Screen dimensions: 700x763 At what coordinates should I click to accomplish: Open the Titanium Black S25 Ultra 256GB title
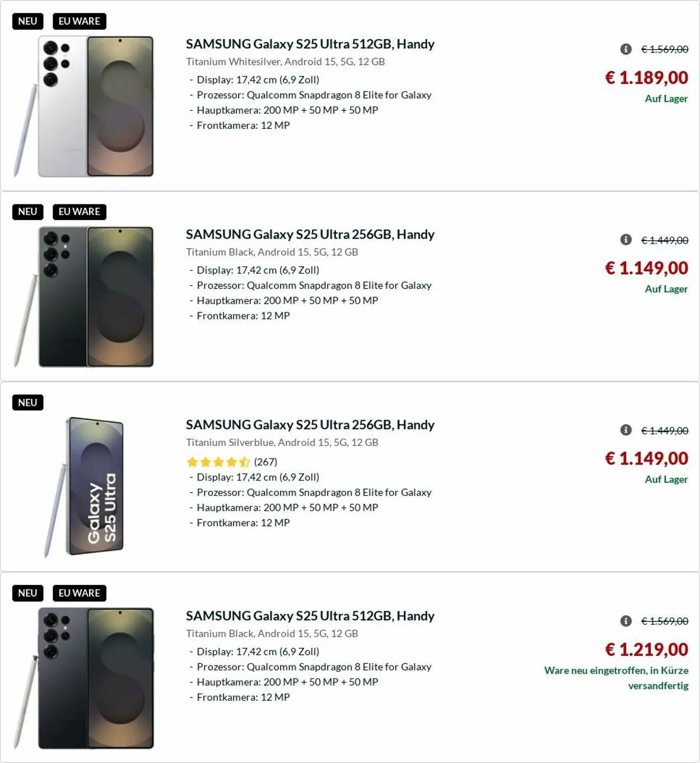coord(310,234)
